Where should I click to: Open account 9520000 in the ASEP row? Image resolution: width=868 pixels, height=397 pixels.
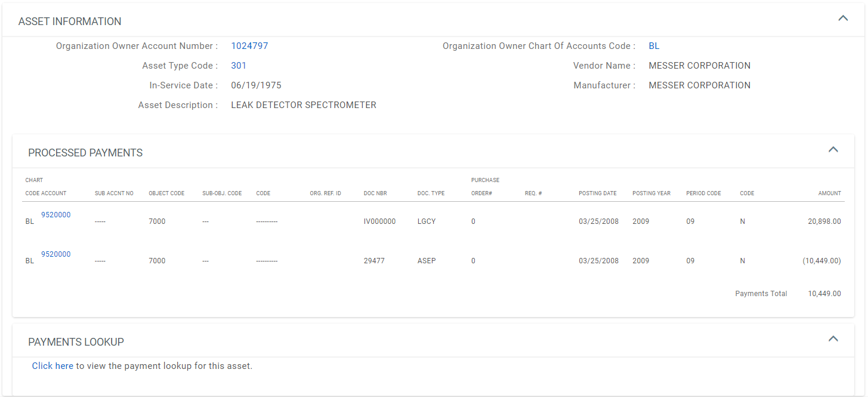(x=55, y=254)
